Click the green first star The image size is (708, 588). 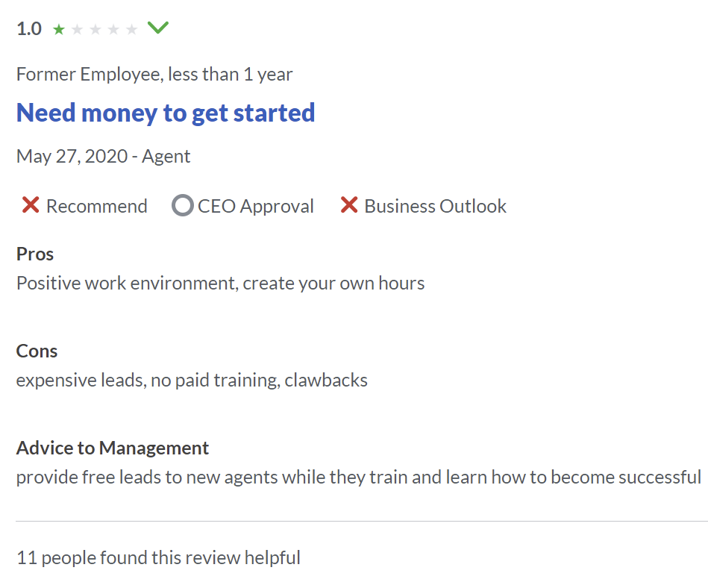tap(59, 30)
